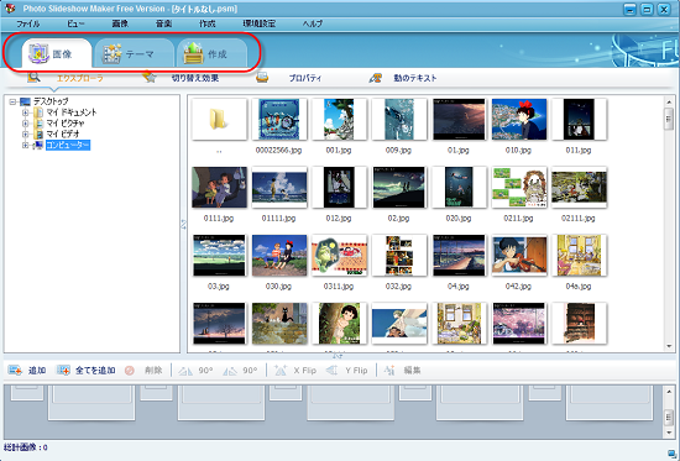The image size is (680, 461).
Task: Open the 動のテキスト sub-tab
Action: (415, 78)
